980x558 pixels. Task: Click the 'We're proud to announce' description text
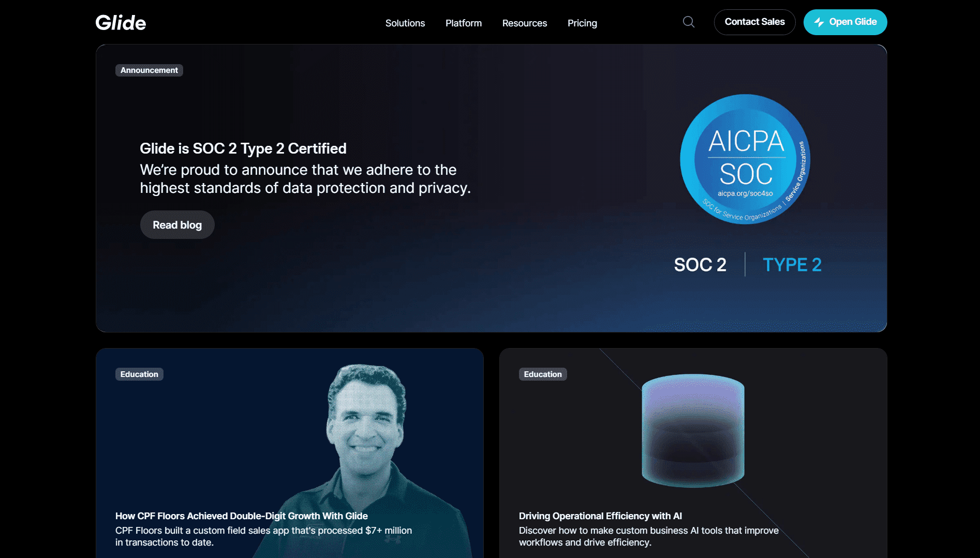[x=305, y=179]
